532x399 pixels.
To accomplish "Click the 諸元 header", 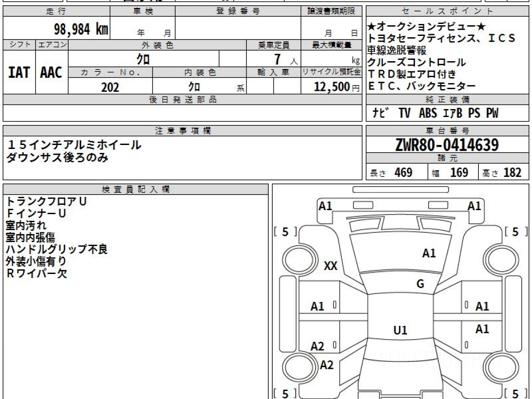I will 448,158.
